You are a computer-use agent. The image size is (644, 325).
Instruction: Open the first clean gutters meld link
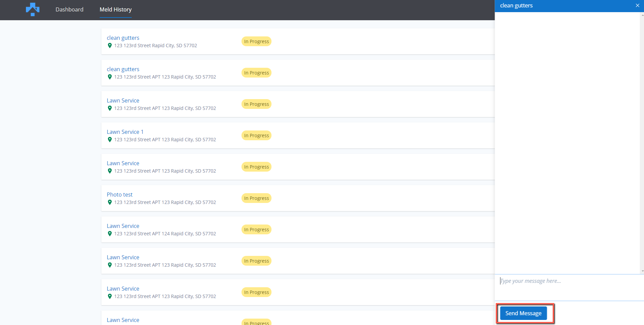[123, 38]
